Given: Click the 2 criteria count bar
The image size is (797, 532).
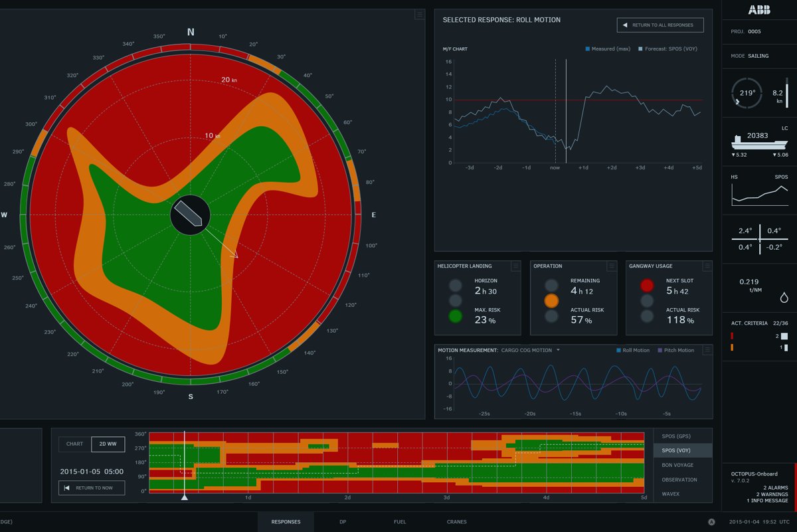Looking at the screenshot, I should click(784, 336).
